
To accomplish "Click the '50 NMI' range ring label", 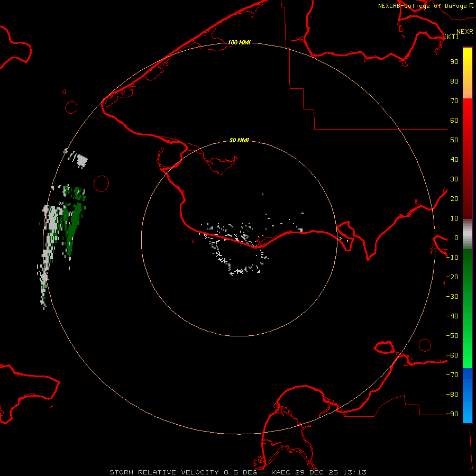I will 239,140.
